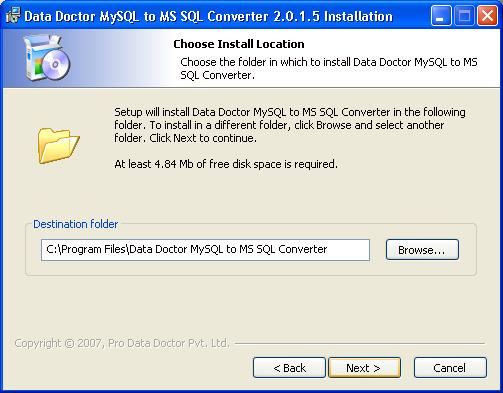Minimize the installer window

click(x=441, y=16)
